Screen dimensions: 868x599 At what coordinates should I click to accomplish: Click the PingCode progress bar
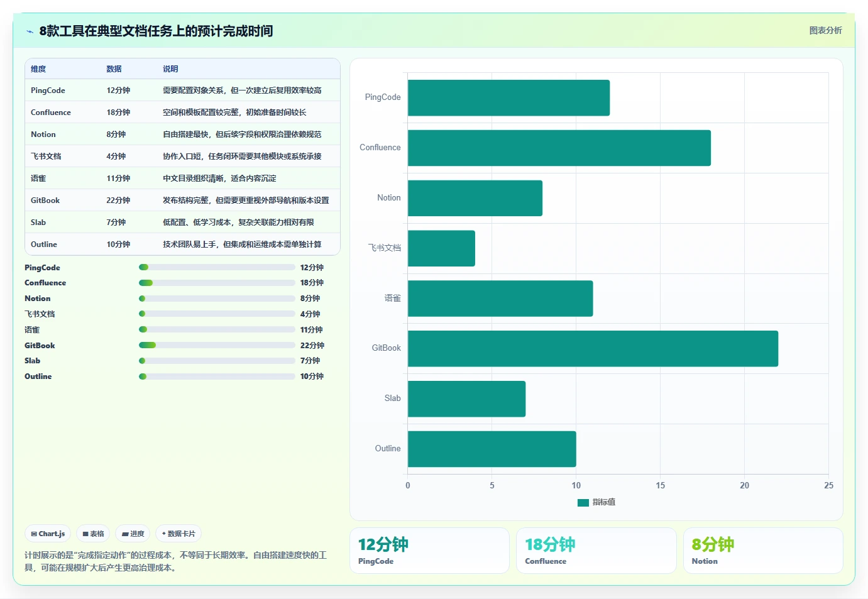tap(217, 267)
